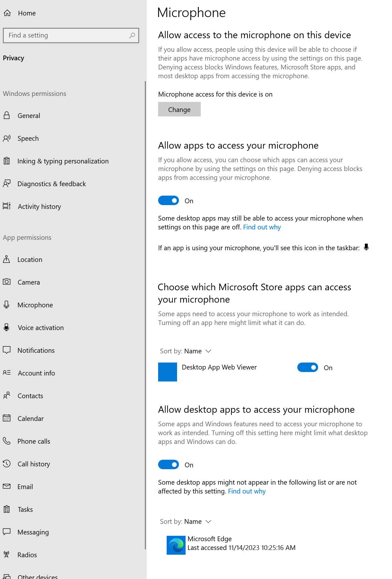Click the search magnifier icon
392x579 pixels.
coord(132,35)
